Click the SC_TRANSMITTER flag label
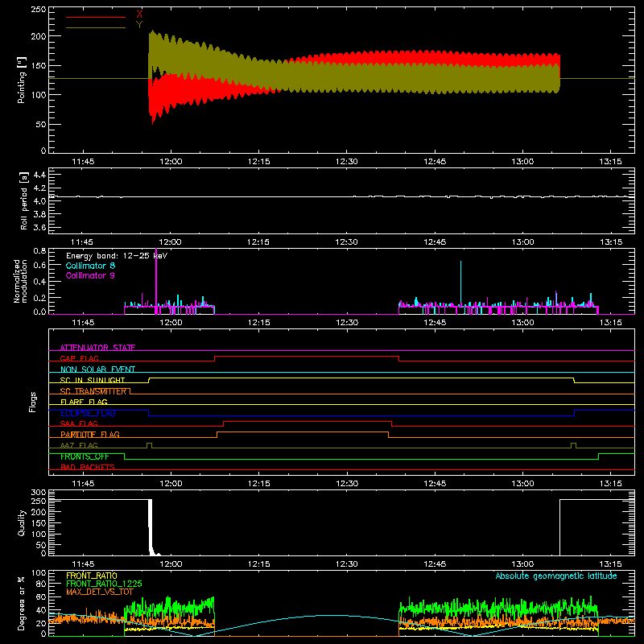The image size is (644, 644). [x=93, y=391]
